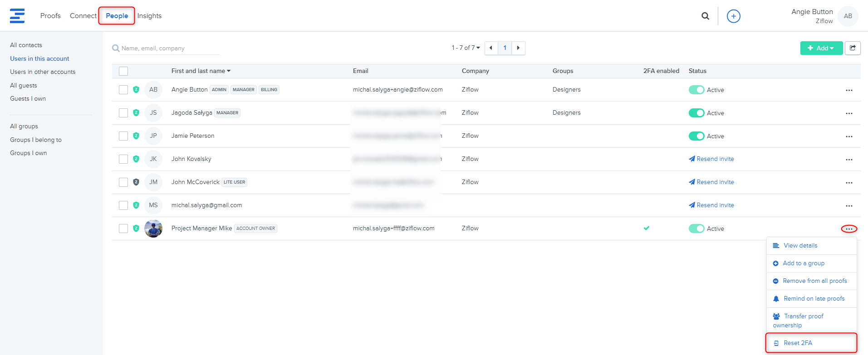Check the box for Jamie Peterson
The height and width of the screenshot is (355, 868).
click(x=123, y=136)
